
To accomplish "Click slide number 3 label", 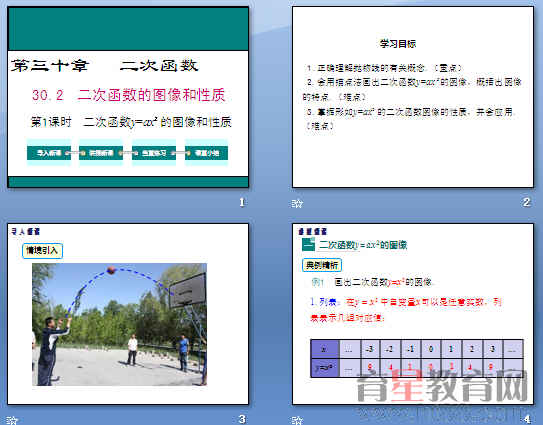I will (242, 419).
